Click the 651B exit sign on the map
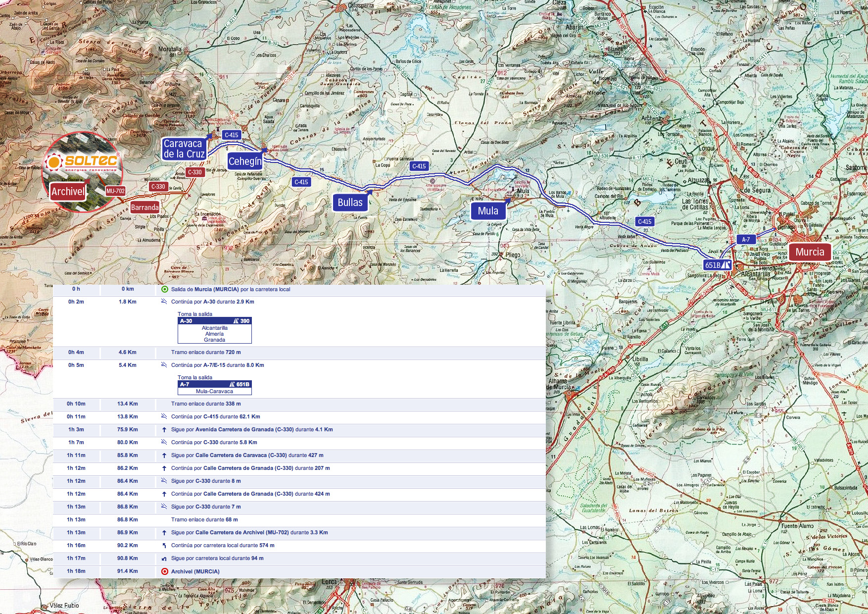The height and width of the screenshot is (614, 868). tap(718, 265)
